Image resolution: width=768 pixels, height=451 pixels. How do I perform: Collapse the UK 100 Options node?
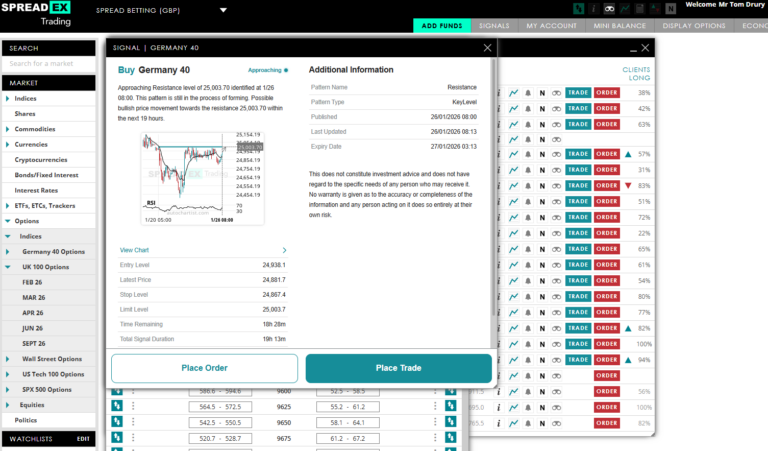pos(7,267)
